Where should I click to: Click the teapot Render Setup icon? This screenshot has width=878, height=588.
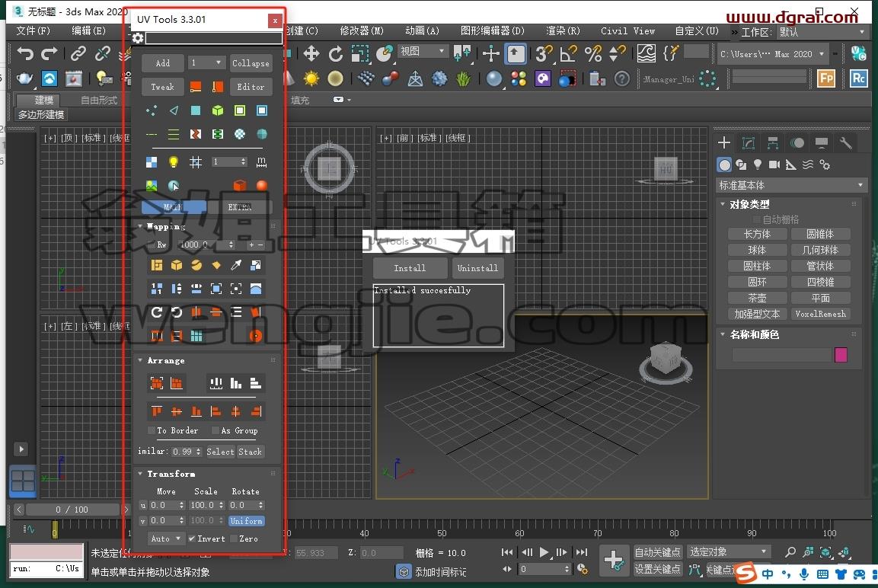coord(24,78)
